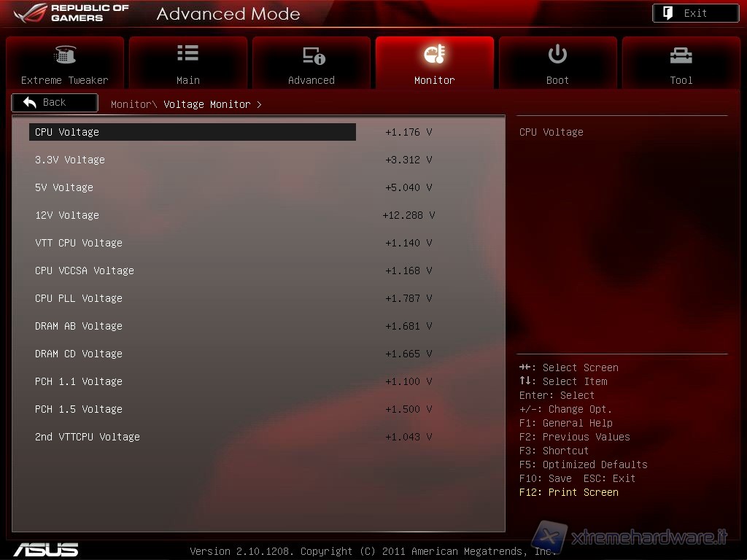The width and height of the screenshot is (747, 560).
Task: Click the Select Item hint
Action: 563,381
